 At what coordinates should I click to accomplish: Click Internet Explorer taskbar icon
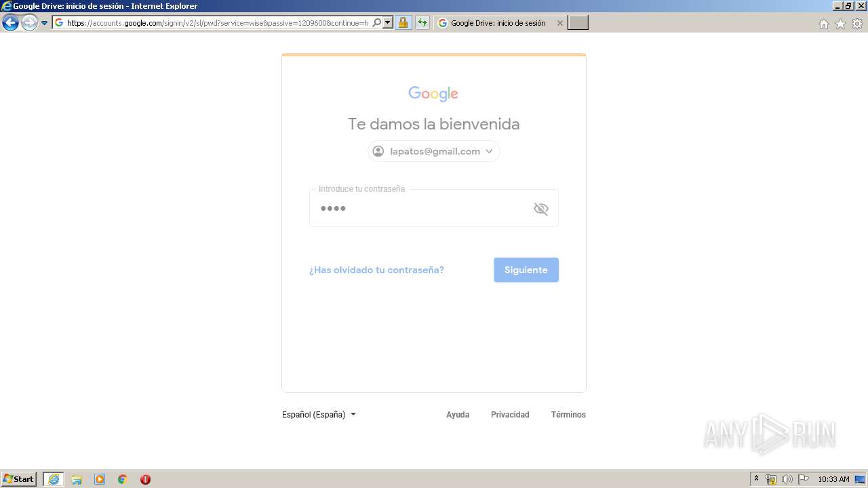(x=54, y=479)
